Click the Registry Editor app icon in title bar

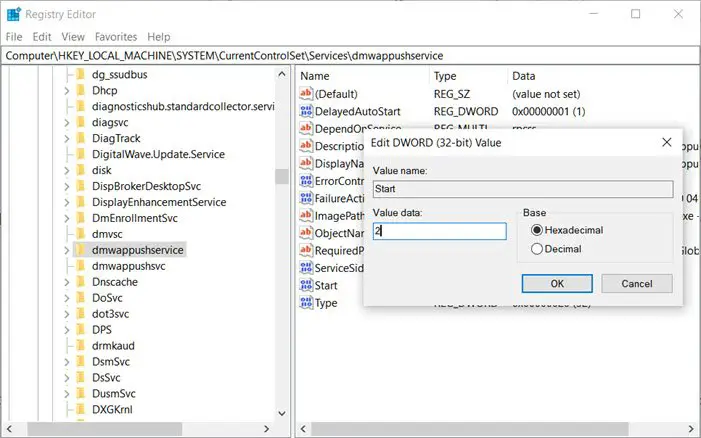(14, 14)
